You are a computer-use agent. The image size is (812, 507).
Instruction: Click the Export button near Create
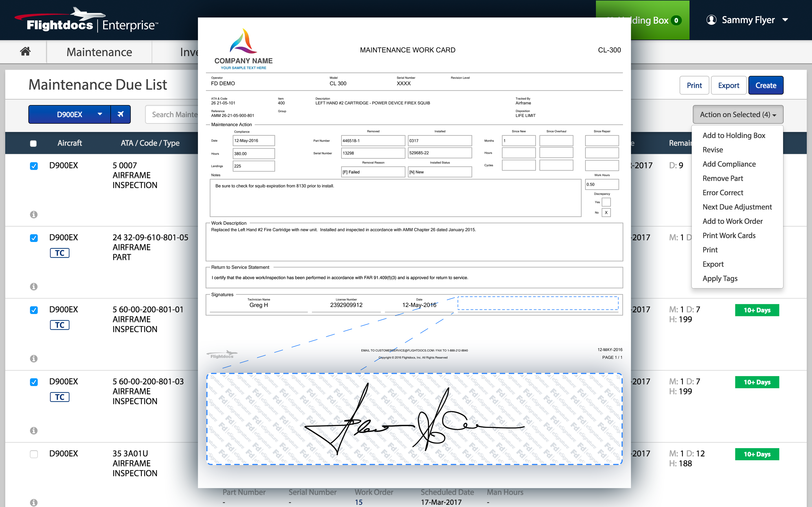pos(728,86)
